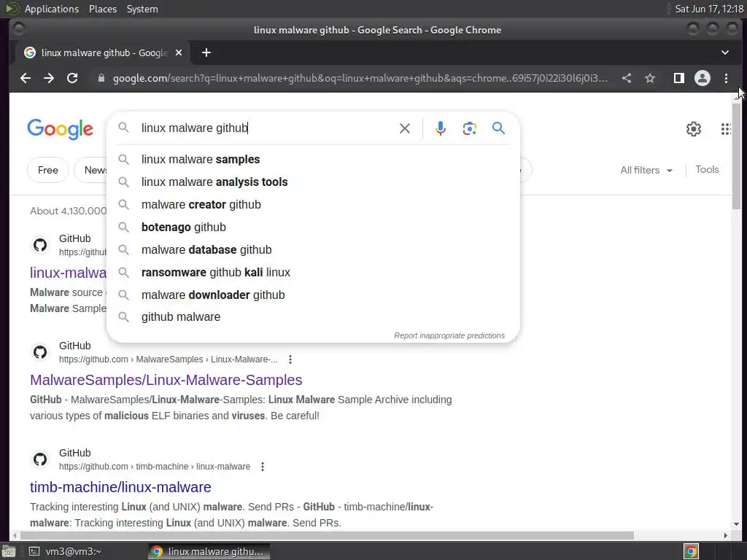
Task: Choose suggestion malware downloader github
Action: click(314, 295)
